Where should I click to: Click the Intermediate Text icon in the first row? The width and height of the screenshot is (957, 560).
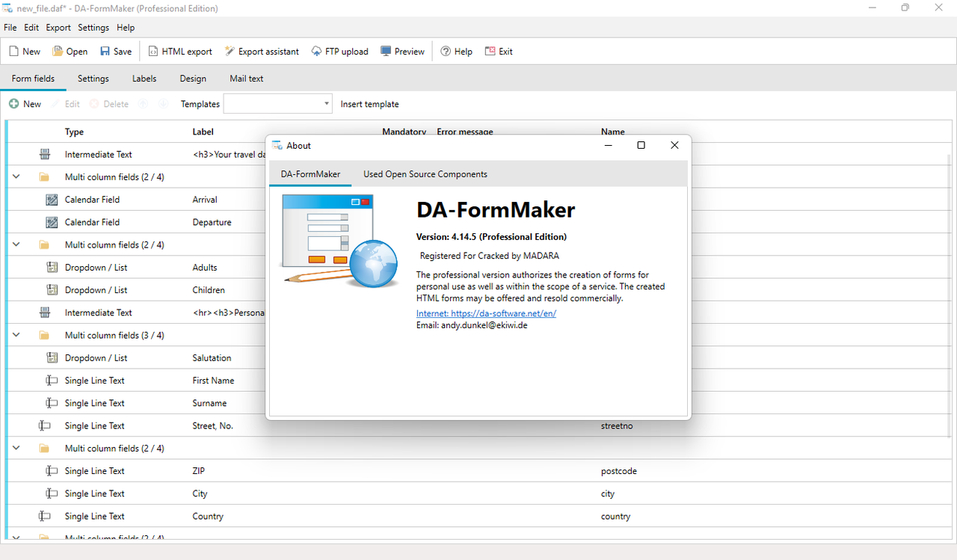pyautogui.click(x=45, y=155)
